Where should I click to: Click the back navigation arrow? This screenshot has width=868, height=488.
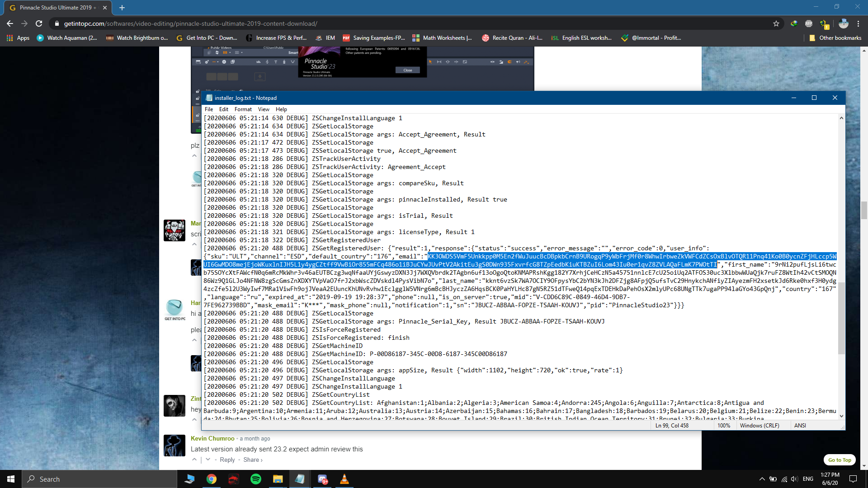10,23
